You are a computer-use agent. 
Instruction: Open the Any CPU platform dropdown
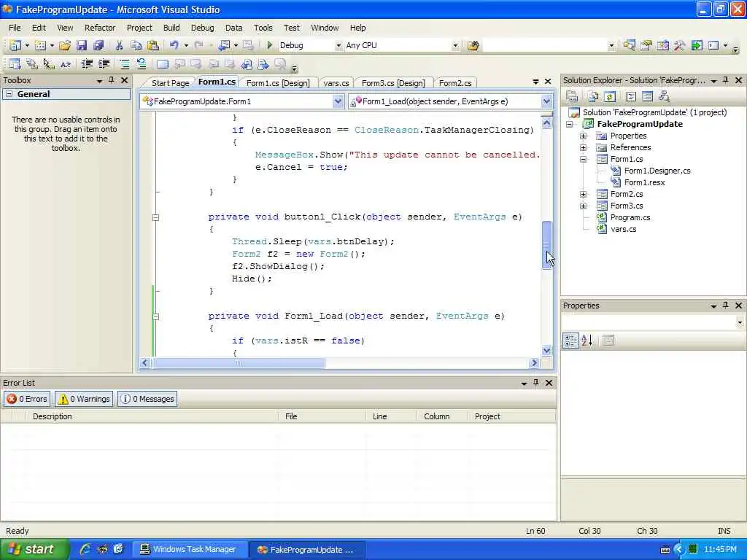coord(455,45)
